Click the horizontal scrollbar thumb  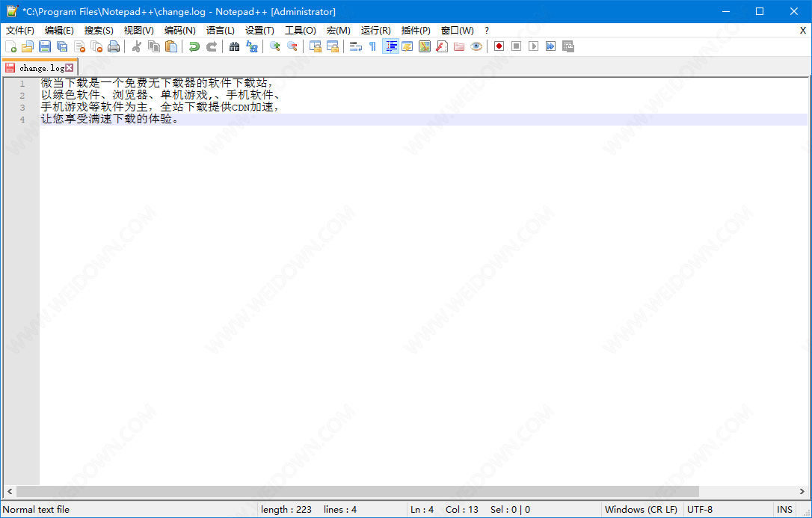click(x=357, y=491)
